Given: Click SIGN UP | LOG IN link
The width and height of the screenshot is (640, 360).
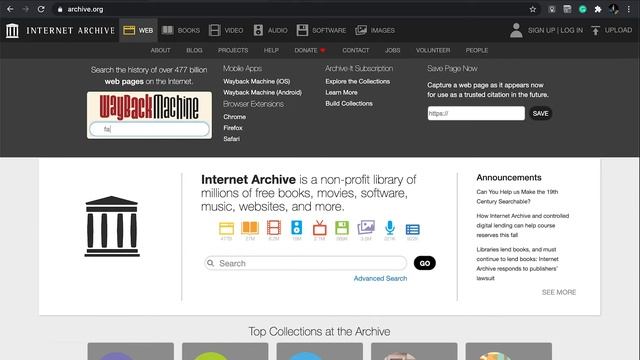Looking at the screenshot, I should coord(555,30).
